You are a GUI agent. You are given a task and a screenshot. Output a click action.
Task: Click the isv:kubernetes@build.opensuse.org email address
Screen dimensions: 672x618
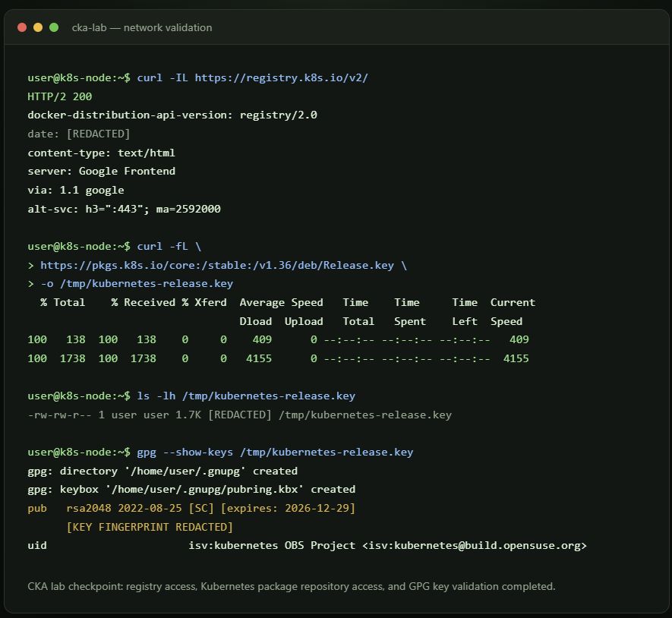click(474, 546)
